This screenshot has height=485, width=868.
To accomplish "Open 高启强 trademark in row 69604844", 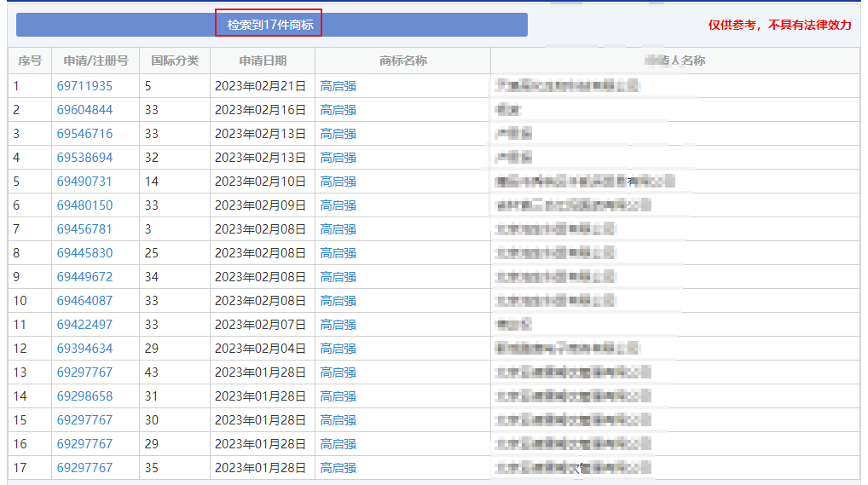I will coord(339,110).
